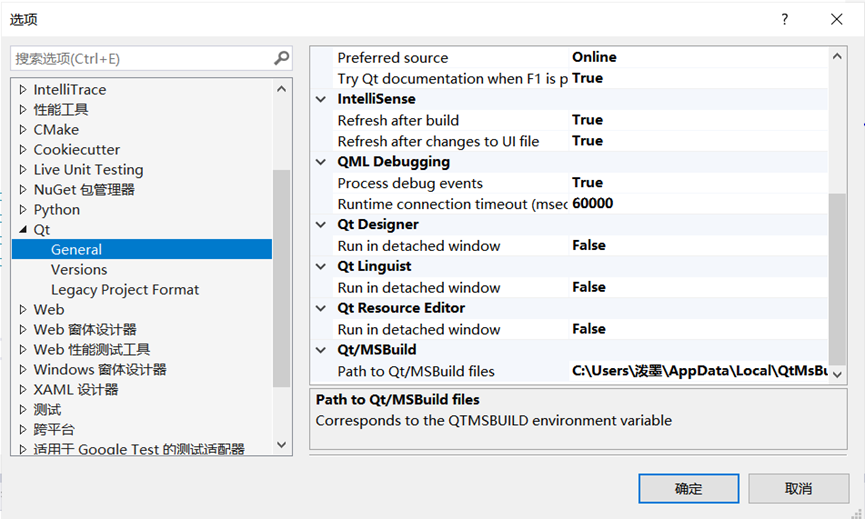Select Versions under Qt

pyautogui.click(x=79, y=270)
